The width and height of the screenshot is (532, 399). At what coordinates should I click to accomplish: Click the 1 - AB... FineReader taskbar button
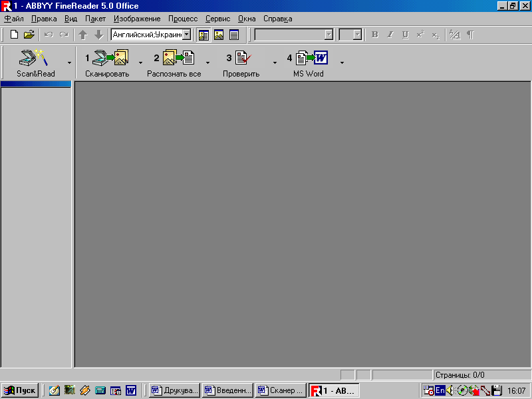(x=334, y=390)
